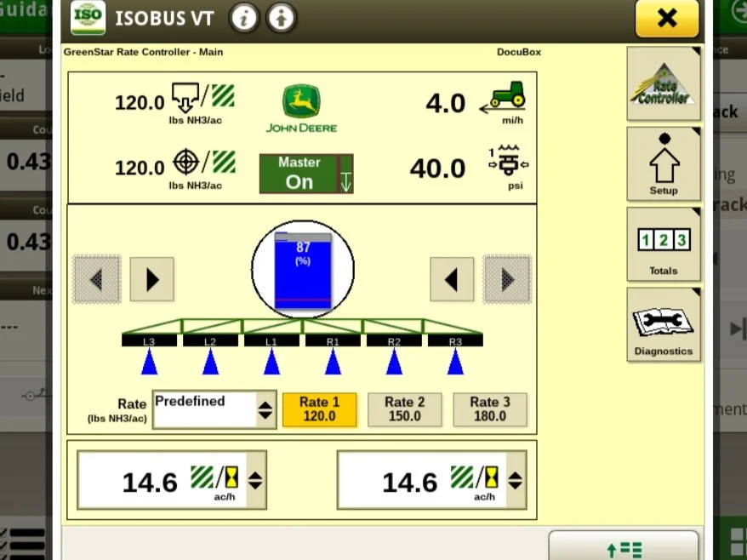747x560 pixels.
Task: Click the DocuBox label
Action: coord(519,52)
